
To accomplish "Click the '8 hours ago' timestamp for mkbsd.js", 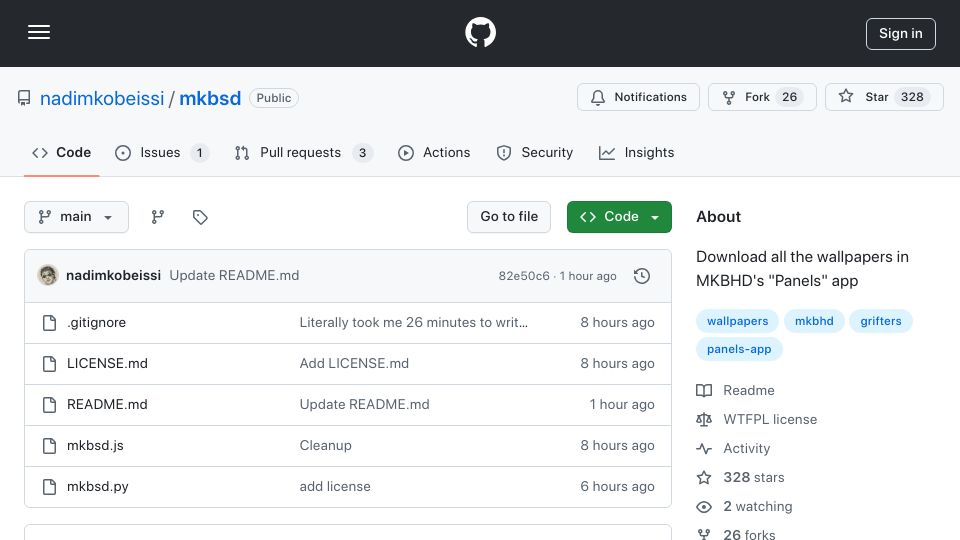I will [617, 446].
